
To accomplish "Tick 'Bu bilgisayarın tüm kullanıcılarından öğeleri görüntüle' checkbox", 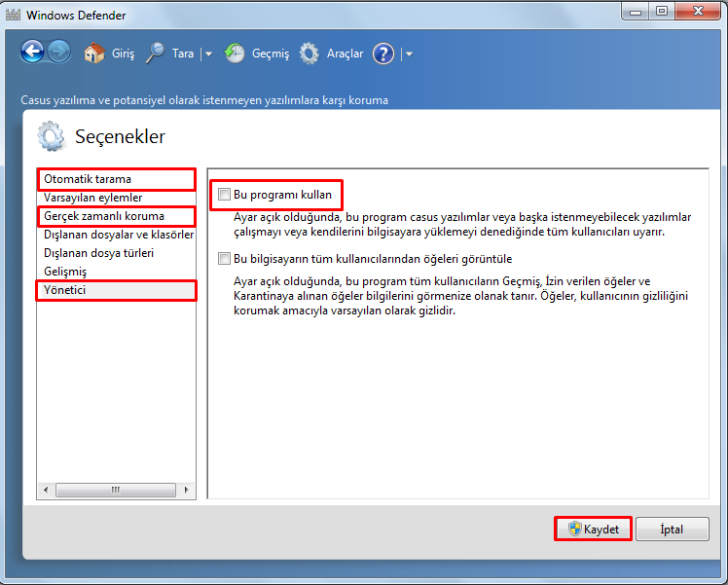I will [224, 259].
